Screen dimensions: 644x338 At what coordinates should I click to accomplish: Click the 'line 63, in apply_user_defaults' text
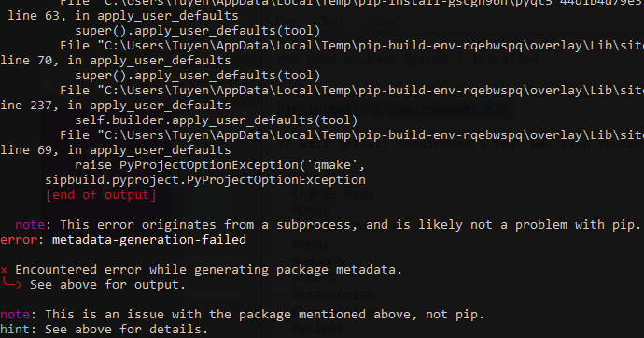[x=123, y=16]
